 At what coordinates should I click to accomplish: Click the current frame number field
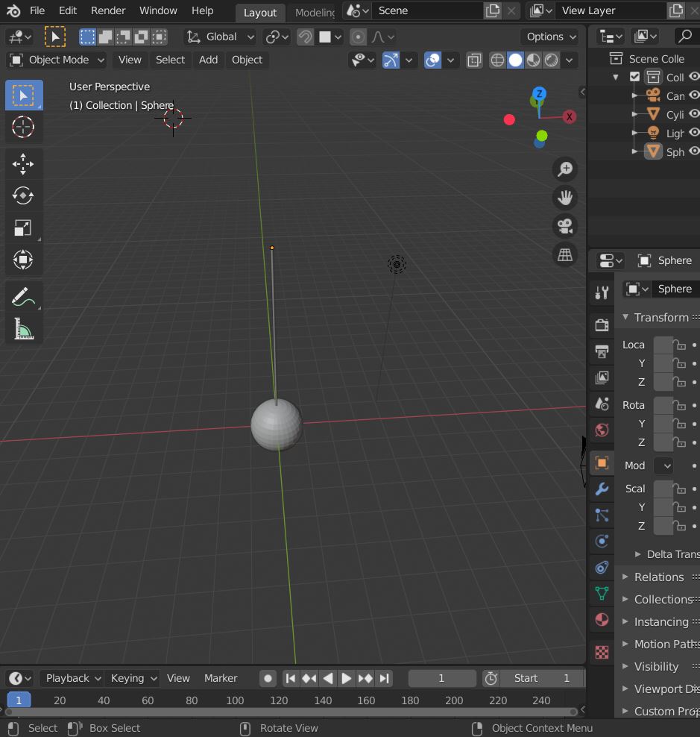441,678
